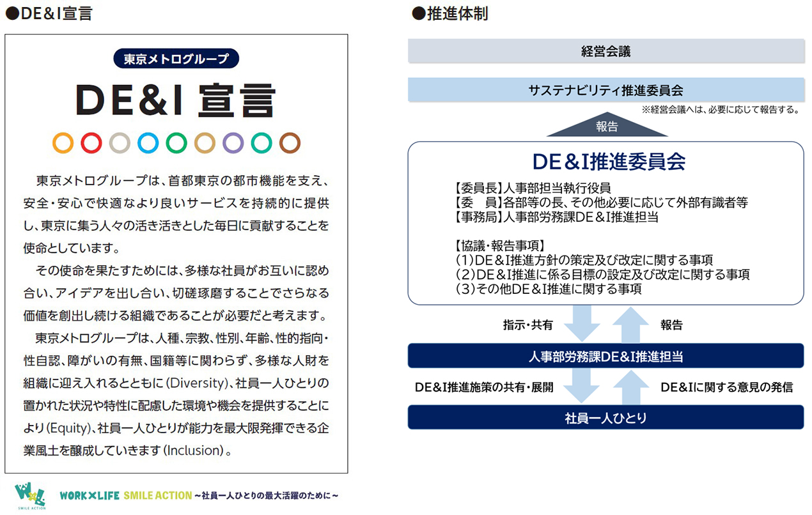
Task: Click the down arrow beside 指示・共有
Action: [x=582, y=324]
